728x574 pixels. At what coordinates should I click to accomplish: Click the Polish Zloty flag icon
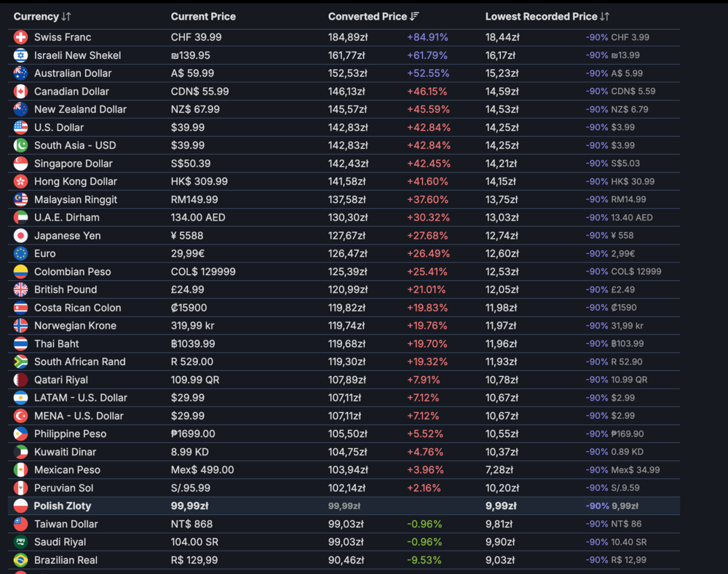click(20, 506)
